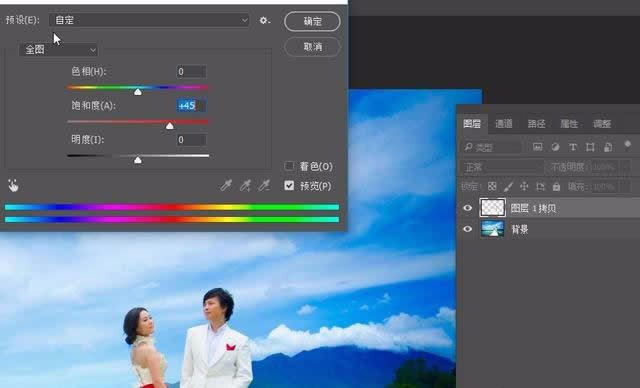The height and width of the screenshot is (388, 640).
Task: Enable the 着色 colorize checkbox
Action: coord(289,166)
